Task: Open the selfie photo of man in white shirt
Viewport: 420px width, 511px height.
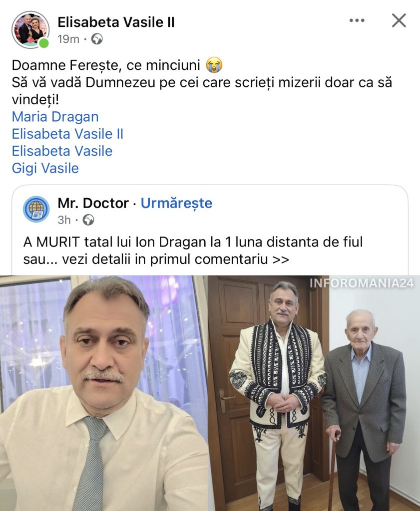Action: point(104,394)
